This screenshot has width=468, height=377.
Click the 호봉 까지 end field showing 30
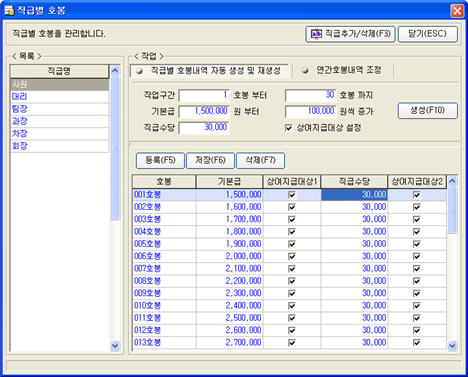[x=310, y=95]
